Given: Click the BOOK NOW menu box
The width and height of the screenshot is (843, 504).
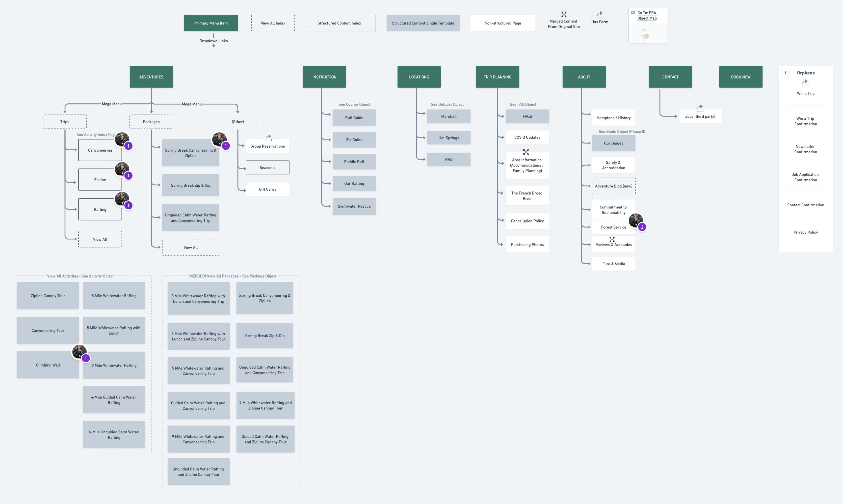Looking at the screenshot, I should point(740,77).
